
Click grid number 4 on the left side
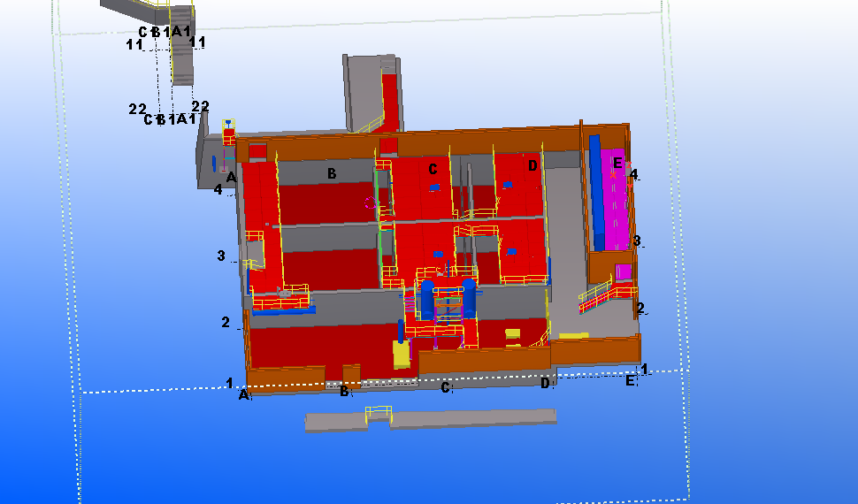(218, 189)
